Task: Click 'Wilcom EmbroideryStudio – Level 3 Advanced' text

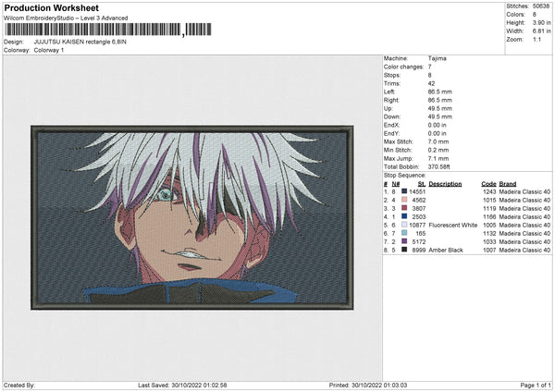Action: point(66,18)
